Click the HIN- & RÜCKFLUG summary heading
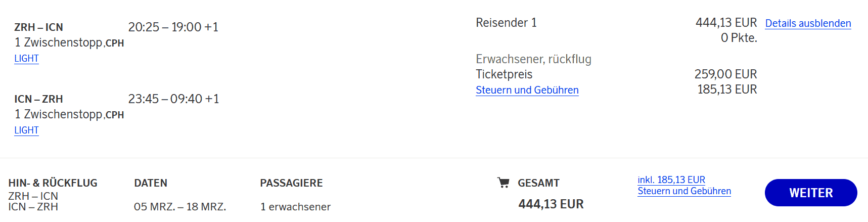The height and width of the screenshot is (222, 868). 53,183
